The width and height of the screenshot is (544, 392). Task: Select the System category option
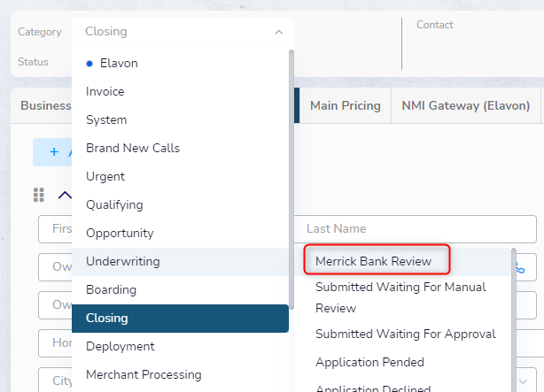106,119
